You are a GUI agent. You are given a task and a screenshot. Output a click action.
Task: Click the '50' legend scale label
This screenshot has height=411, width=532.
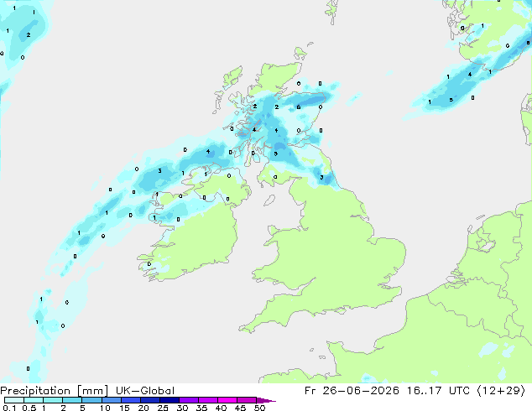click(259, 408)
